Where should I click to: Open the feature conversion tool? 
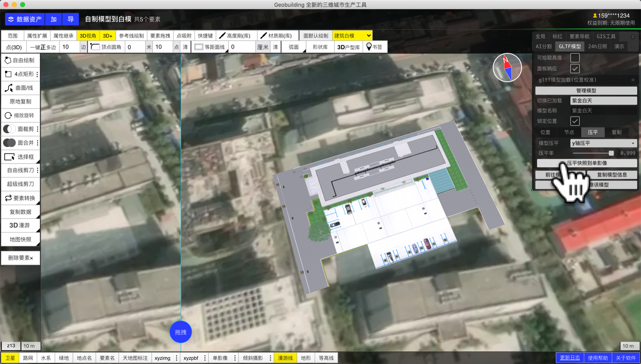tap(20, 198)
